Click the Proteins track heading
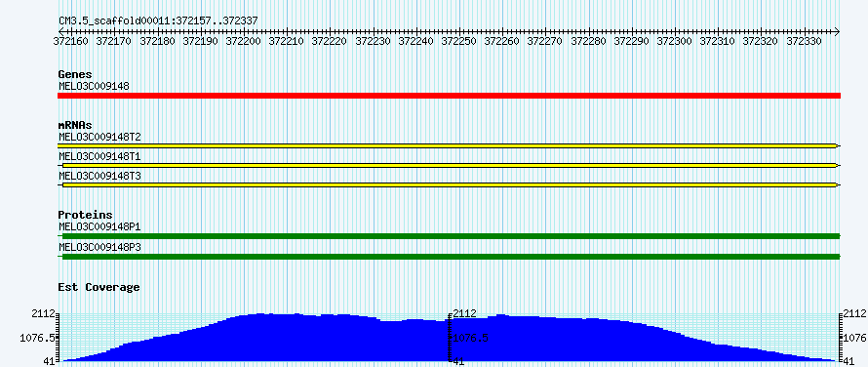 [x=85, y=215]
